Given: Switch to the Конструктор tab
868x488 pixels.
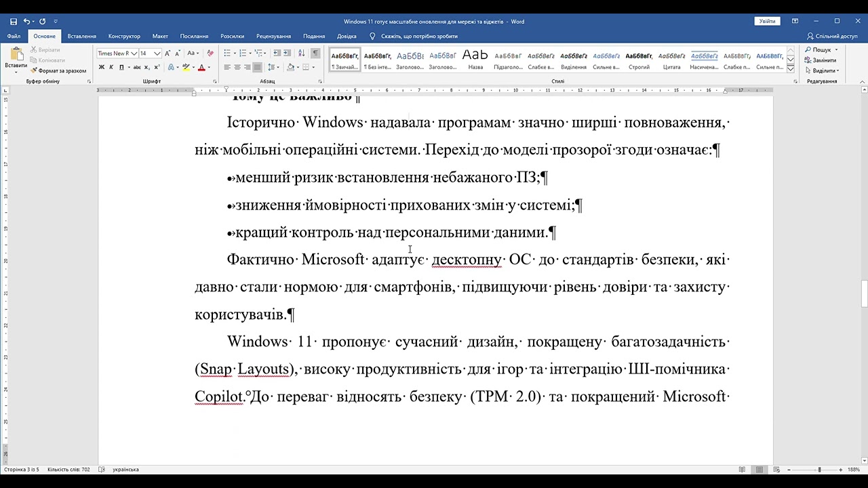Looking at the screenshot, I should (x=124, y=36).
